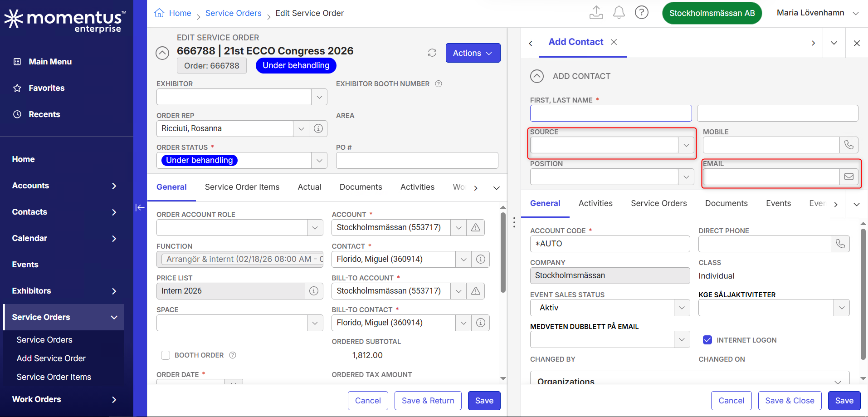Screen dimensions: 868x417
Task: Click the Exhibitor Booth Number help icon
Action: pos(439,84)
